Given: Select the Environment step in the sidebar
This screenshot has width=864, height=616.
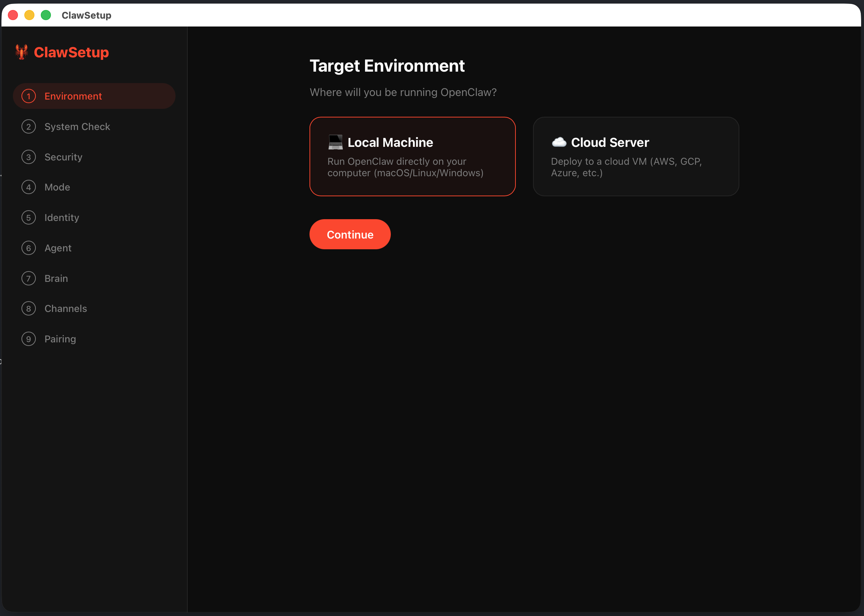Looking at the screenshot, I should tap(73, 96).
